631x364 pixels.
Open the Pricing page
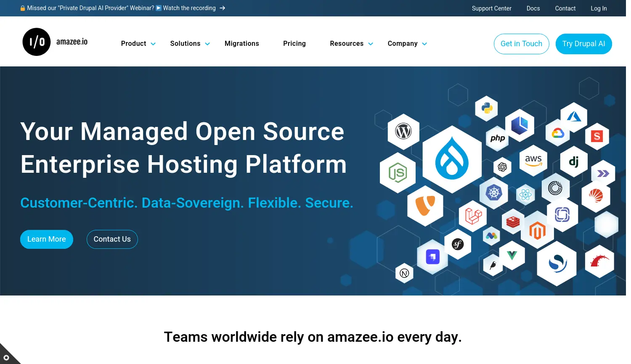point(294,43)
